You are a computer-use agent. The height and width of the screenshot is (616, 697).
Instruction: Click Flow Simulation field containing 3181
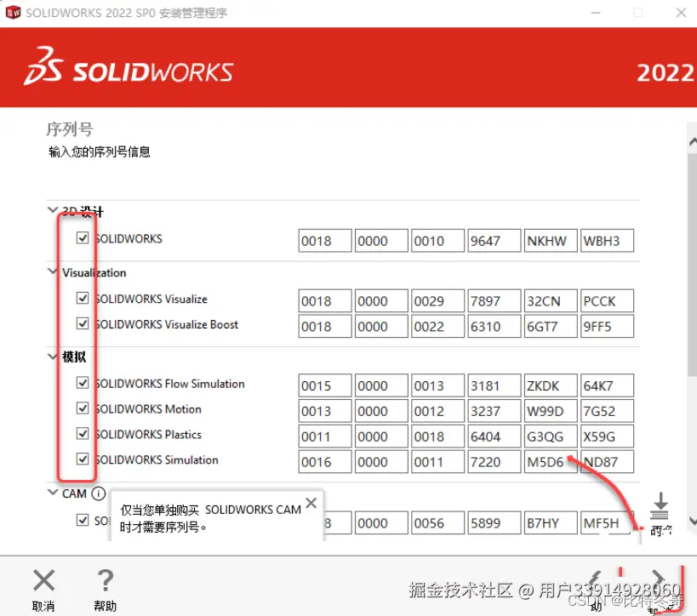(494, 385)
